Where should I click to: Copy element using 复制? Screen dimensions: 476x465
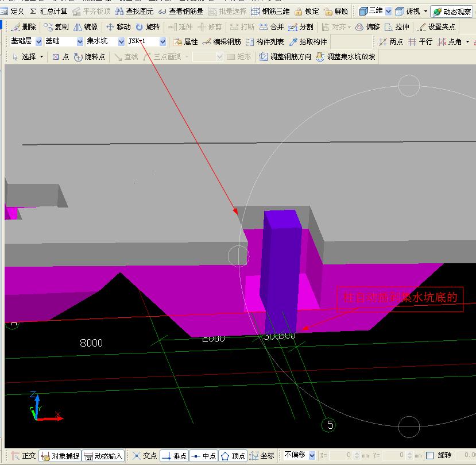(56, 27)
